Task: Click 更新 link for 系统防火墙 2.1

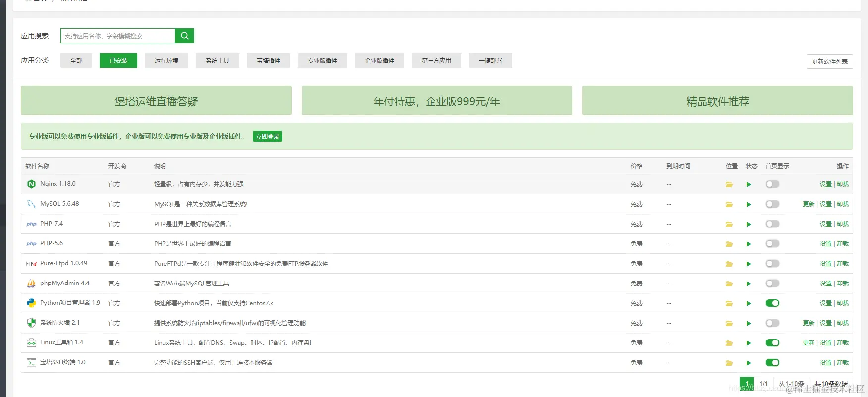Action: click(809, 323)
